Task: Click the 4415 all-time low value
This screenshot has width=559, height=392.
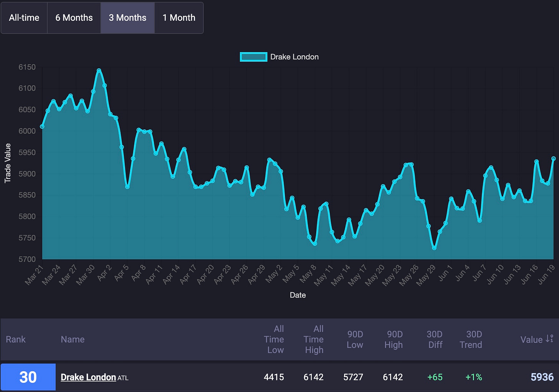Action: click(274, 377)
